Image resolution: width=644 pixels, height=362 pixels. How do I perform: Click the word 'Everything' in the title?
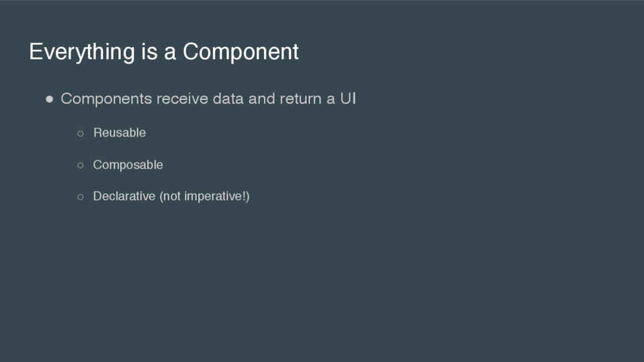point(82,52)
